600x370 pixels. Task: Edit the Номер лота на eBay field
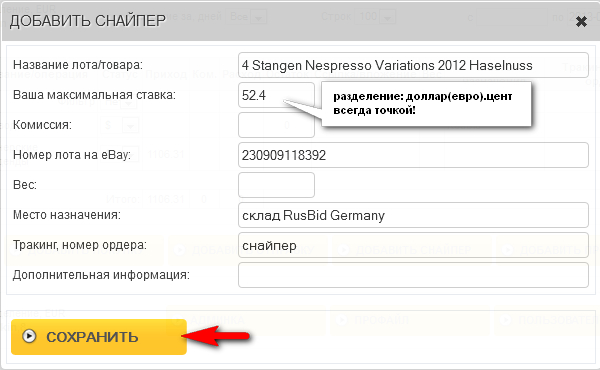(413, 155)
